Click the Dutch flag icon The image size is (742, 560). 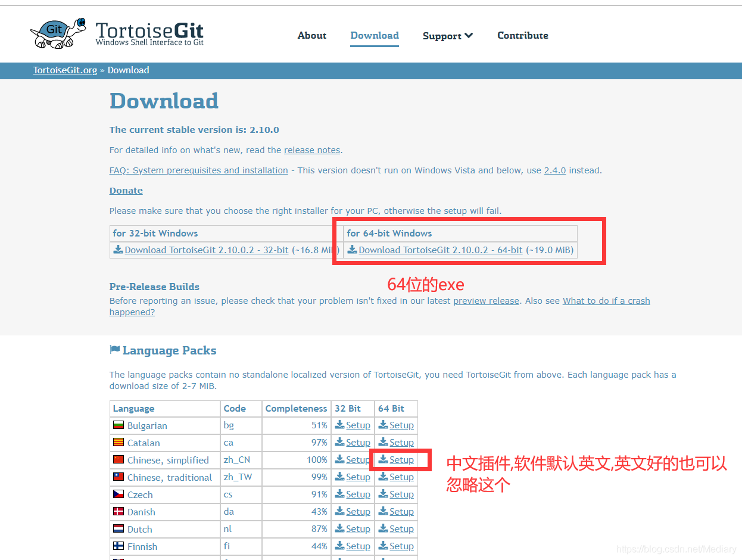pos(119,529)
